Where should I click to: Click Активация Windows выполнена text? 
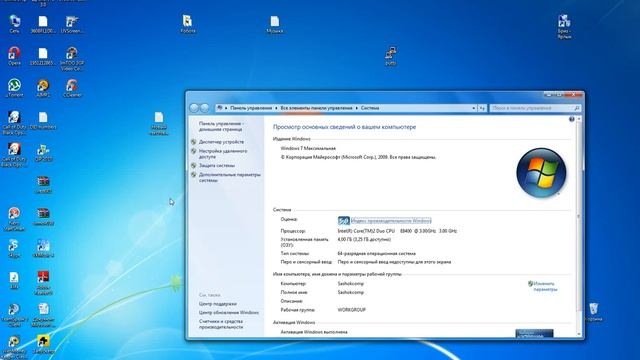point(314,332)
